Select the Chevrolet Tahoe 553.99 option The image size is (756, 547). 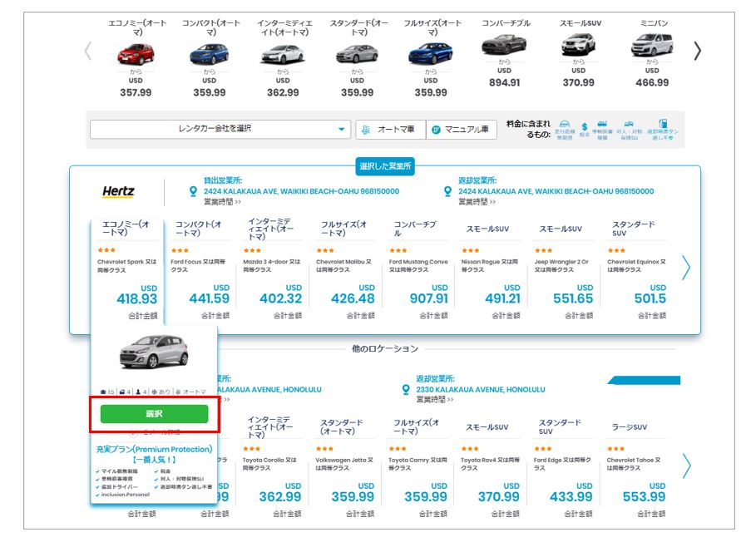[636, 467]
